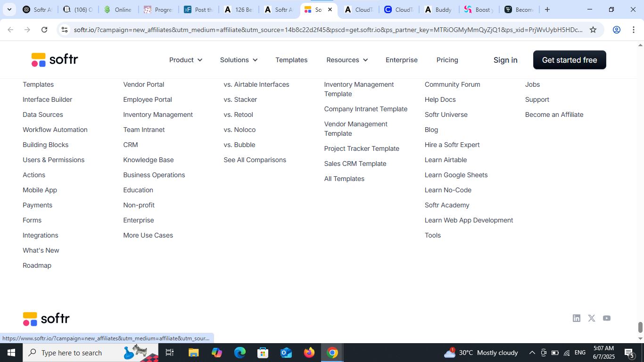Open notification center icon

click(x=629, y=353)
